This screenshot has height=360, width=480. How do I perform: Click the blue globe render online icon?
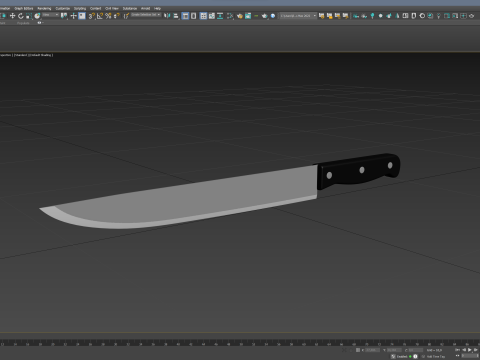273,16
